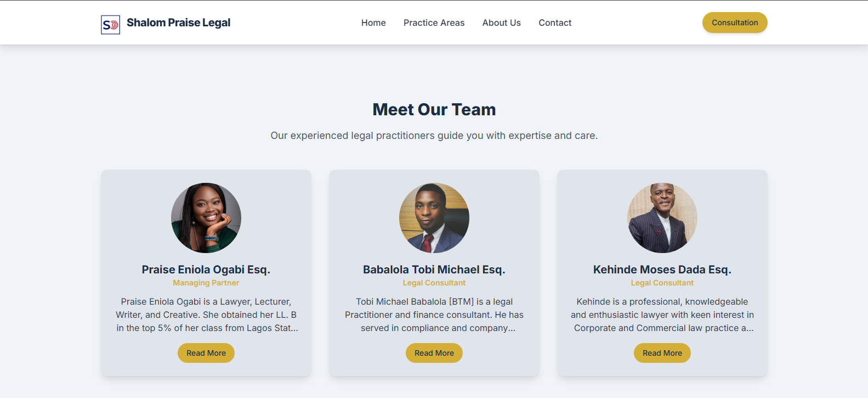Click the Consultation button
The width and height of the screenshot is (868, 398).
point(735,23)
